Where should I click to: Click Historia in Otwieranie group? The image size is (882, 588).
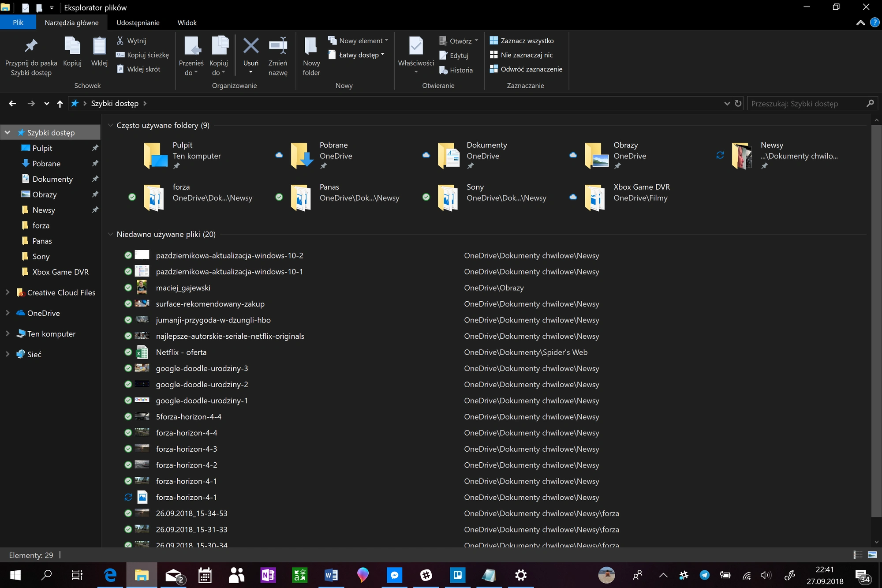456,70
